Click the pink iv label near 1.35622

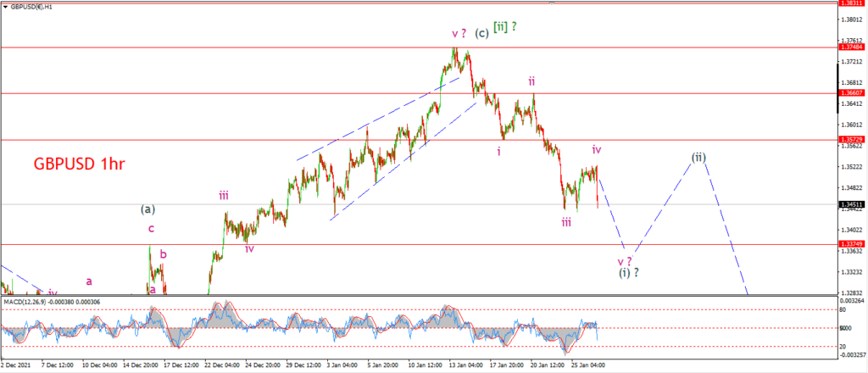pyautogui.click(x=596, y=149)
